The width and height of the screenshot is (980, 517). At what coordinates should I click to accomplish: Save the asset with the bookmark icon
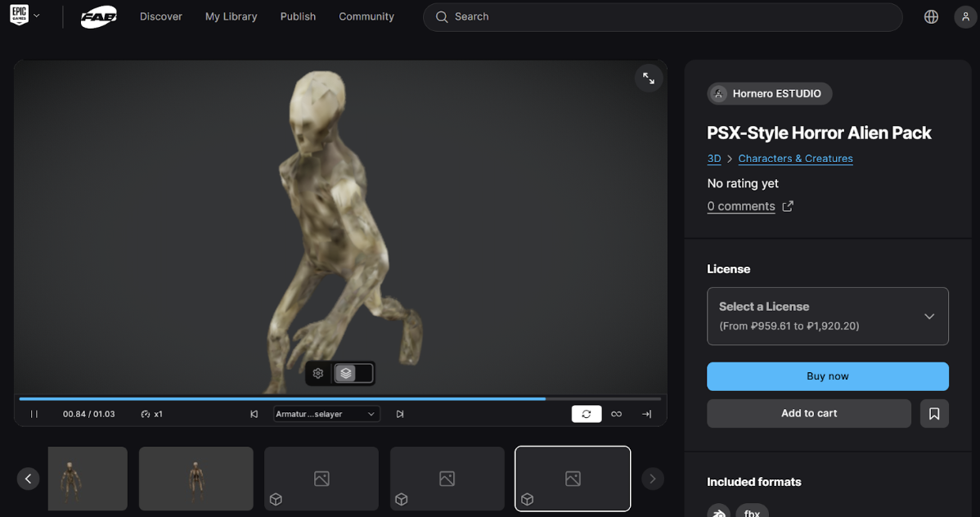[x=934, y=413]
